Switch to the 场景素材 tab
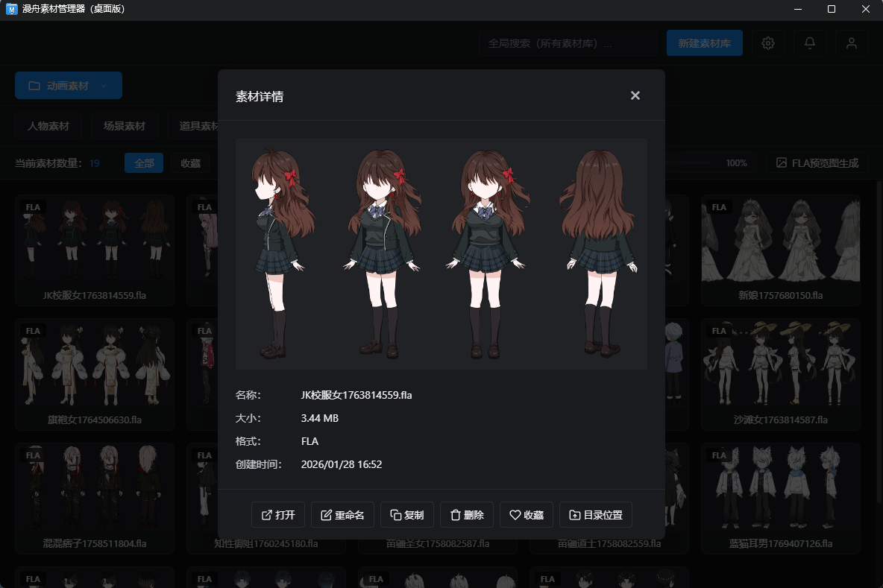The height and width of the screenshot is (588, 883). 125,126
